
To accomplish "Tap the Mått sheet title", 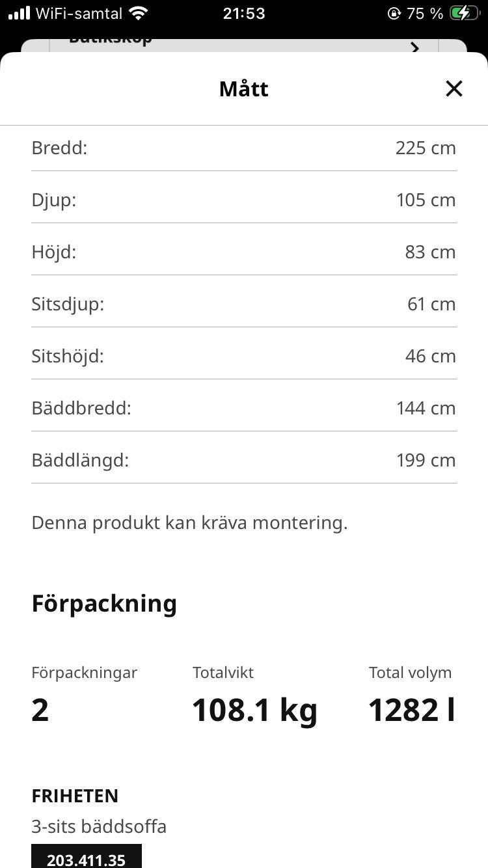I will (244, 88).
